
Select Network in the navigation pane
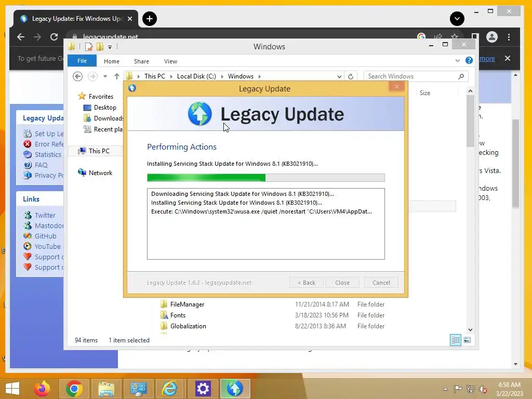tap(96, 172)
